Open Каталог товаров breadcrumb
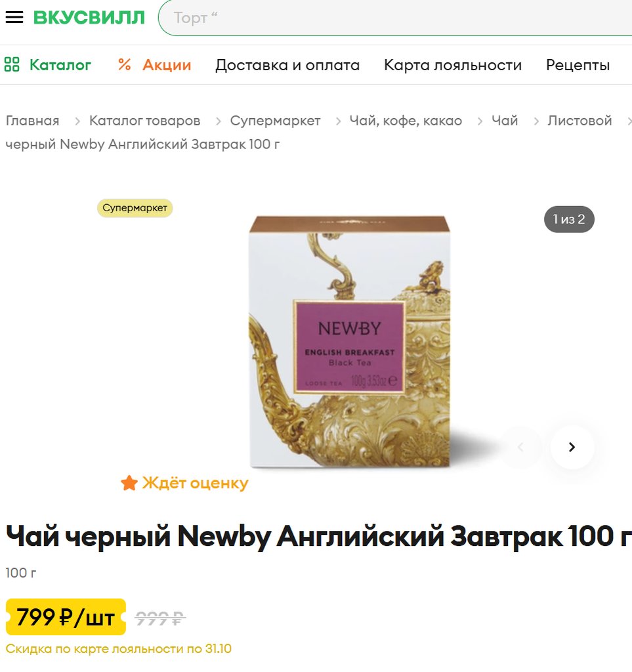This screenshot has height=672, width=632. [x=145, y=121]
